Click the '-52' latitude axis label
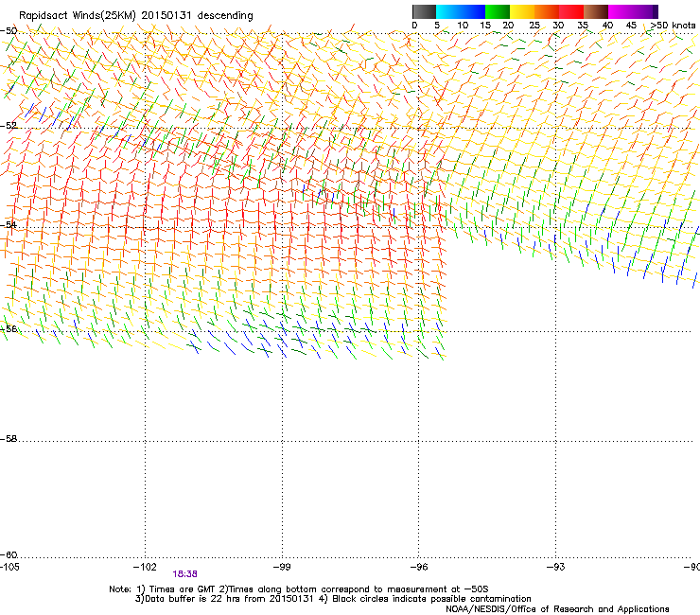Viewport: 700px width, 615px height. (x=9, y=126)
